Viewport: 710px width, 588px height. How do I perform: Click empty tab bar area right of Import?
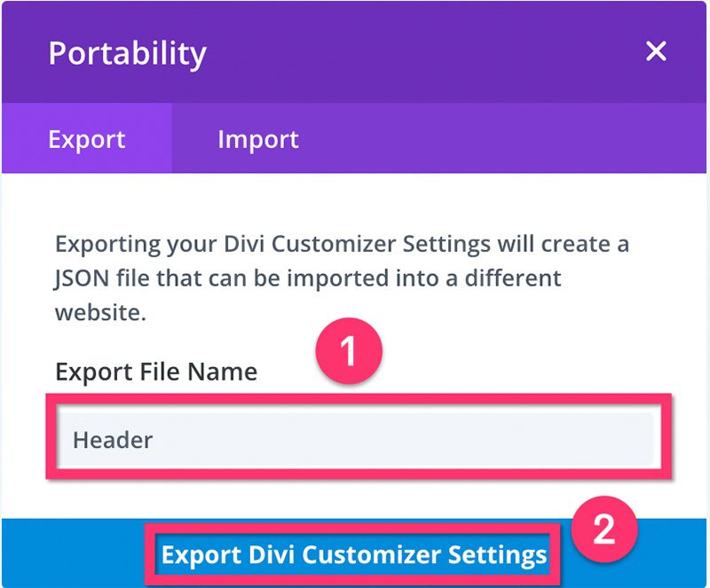[x=502, y=138]
